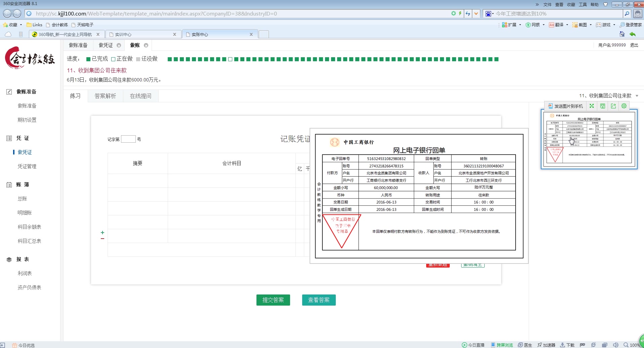Click the green lightning speed-mode icon
The height and width of the screenshot is (348, 644).
click(x=460, y=13)
